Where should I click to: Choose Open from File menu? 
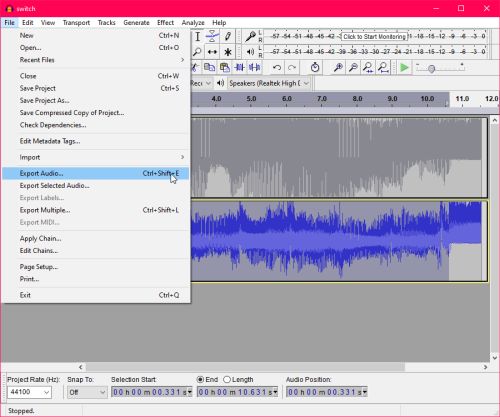96,48
